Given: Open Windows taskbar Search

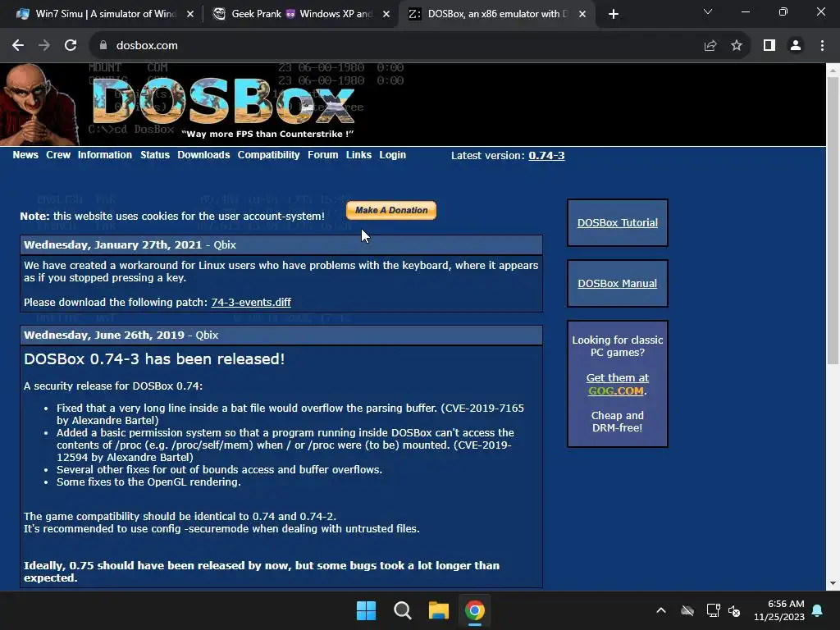Looking at the screenshot, I should [402, 610].
